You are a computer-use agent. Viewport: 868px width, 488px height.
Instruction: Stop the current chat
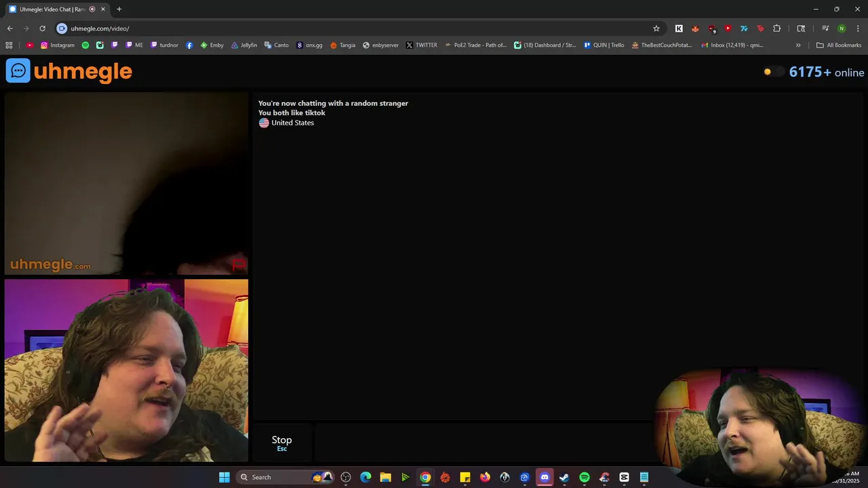tap(281, 443)
